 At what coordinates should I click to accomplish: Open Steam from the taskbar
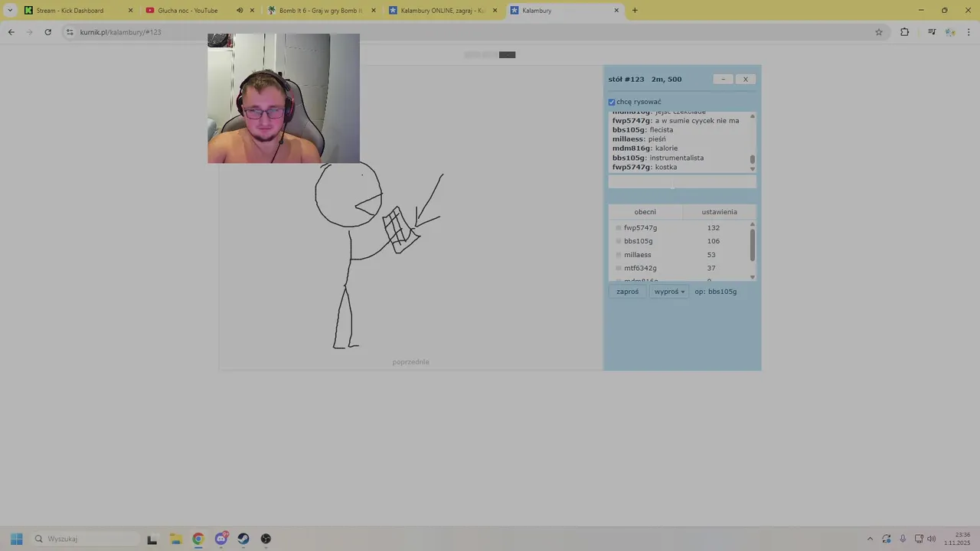243,539
